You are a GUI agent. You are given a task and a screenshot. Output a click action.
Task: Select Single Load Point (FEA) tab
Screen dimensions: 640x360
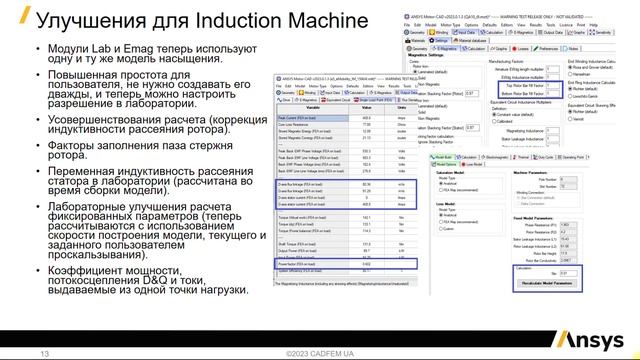373,100
